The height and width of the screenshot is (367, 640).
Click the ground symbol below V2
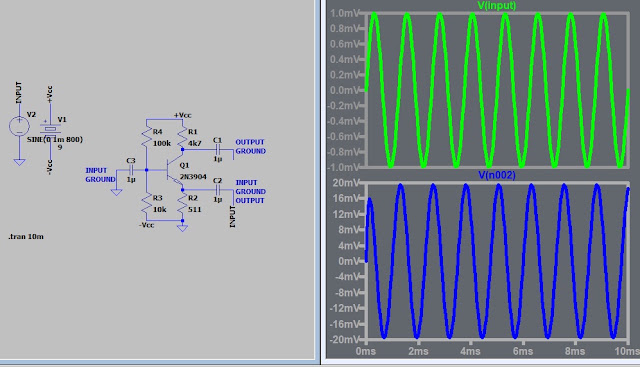click(x=19, y=162)
